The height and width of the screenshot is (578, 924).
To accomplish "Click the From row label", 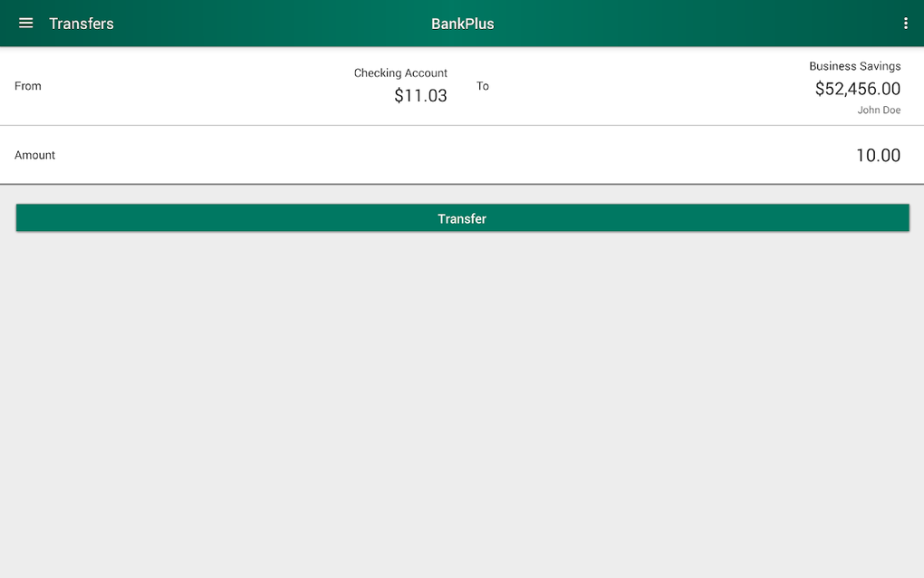I will [x=28, y=85].
